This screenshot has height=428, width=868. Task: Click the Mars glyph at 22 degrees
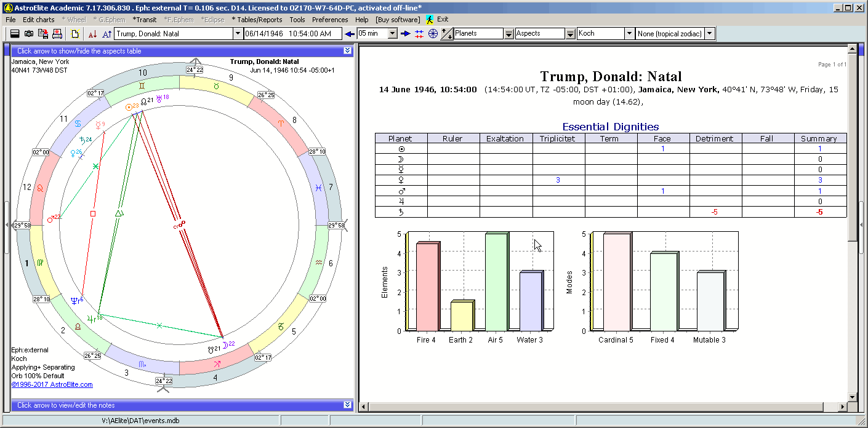[50, 218]
